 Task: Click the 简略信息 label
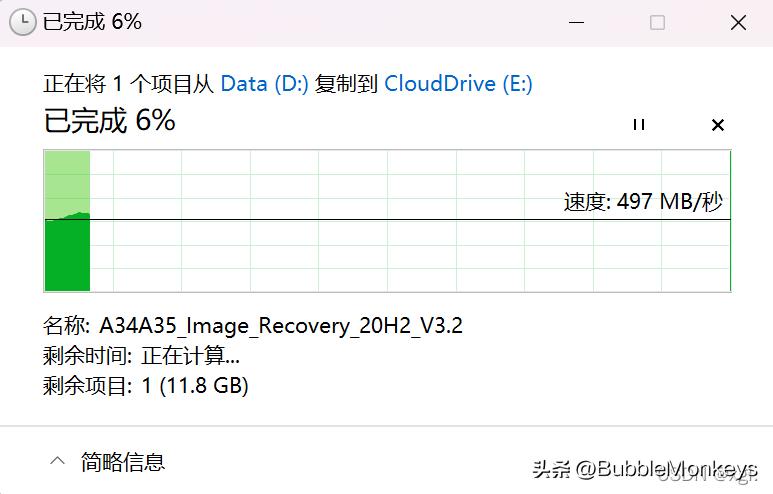[x=123, y=462]
